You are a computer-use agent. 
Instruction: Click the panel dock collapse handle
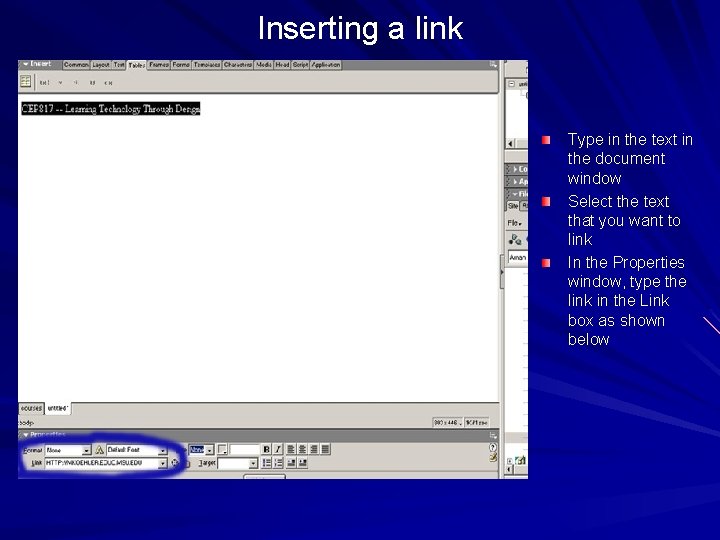[502, 272]
